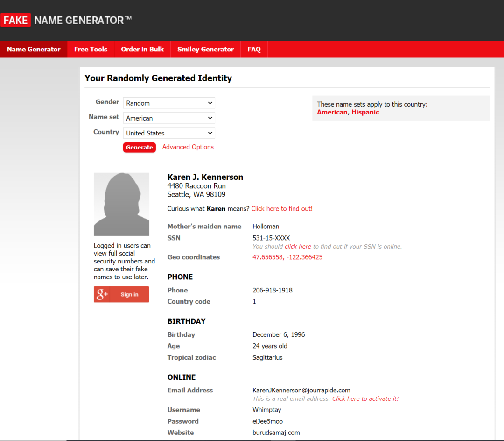
Task: Click the SSN 'click here' link
Action: [x=298, y=247]
